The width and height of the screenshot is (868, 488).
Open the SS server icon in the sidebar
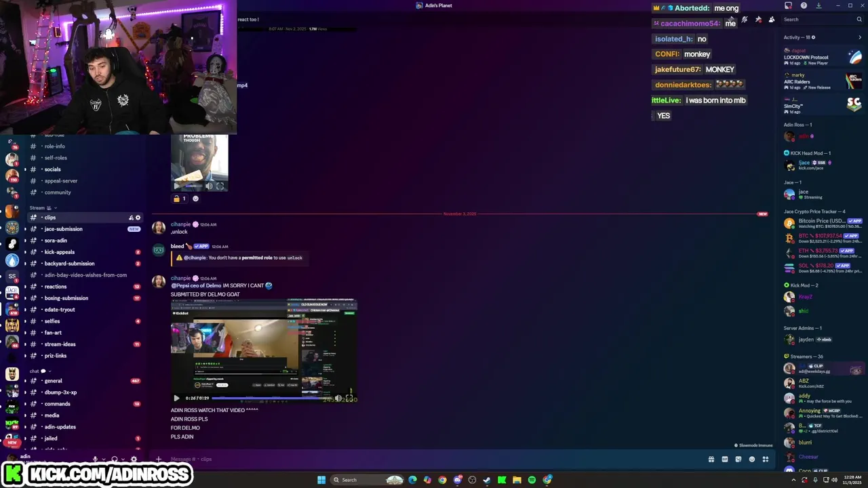(x=12, y=277)
